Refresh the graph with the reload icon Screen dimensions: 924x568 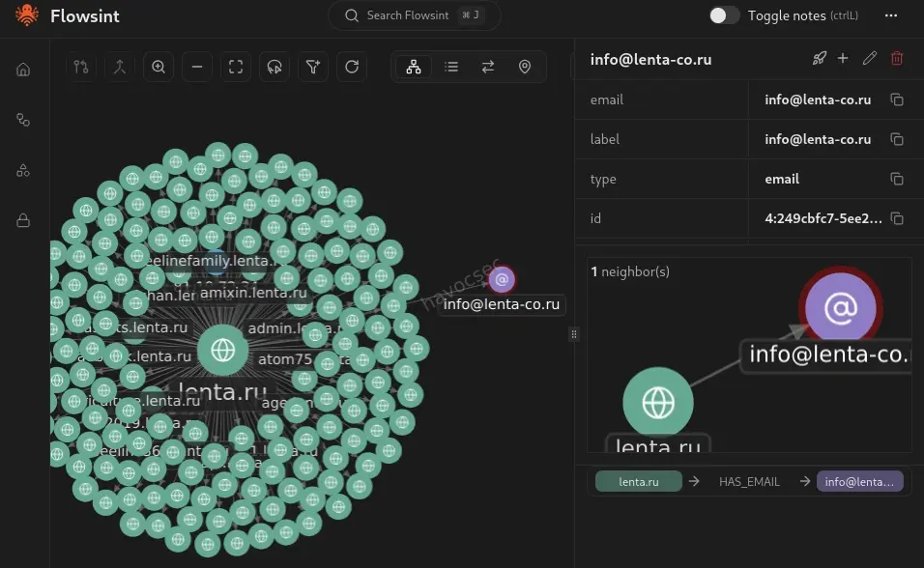352,67
